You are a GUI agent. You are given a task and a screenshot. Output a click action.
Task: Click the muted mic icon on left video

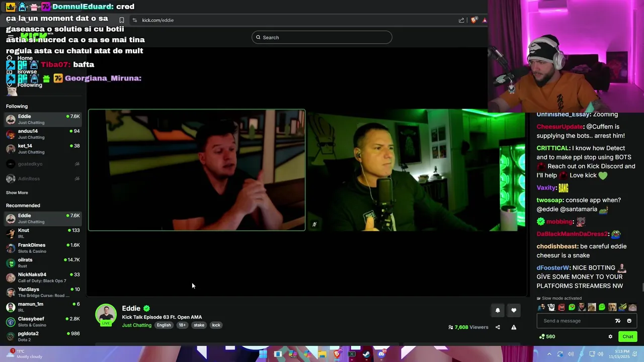314,225
